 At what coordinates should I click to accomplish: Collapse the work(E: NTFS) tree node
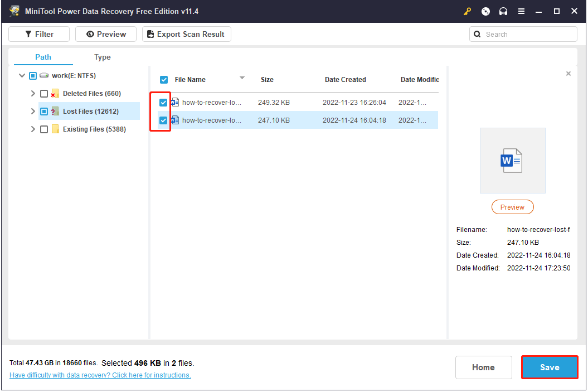pos(22,75)
